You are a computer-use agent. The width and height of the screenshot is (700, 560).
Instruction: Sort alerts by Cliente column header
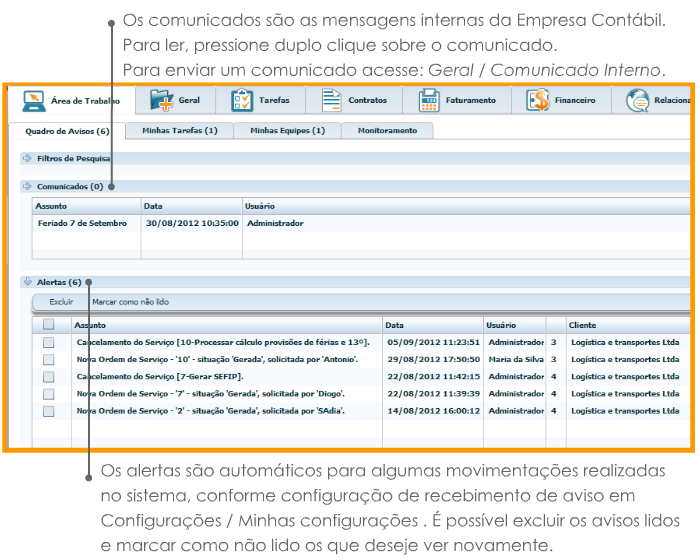pos(629,325)
